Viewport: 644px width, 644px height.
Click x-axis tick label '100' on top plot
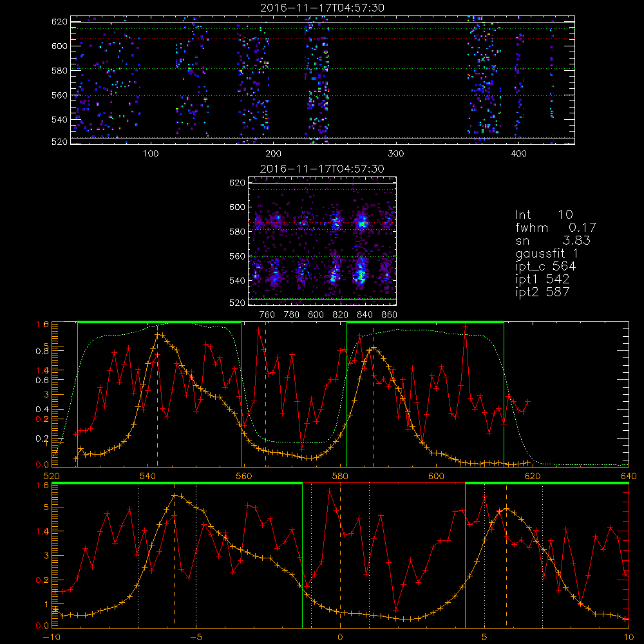click(151, 154)
